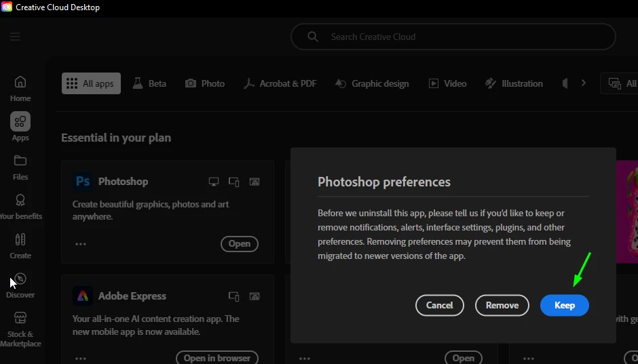638x364 pixels.
Task: Click Remove in the Photoshop preferences dialog
Action: (x=502, y=305)
